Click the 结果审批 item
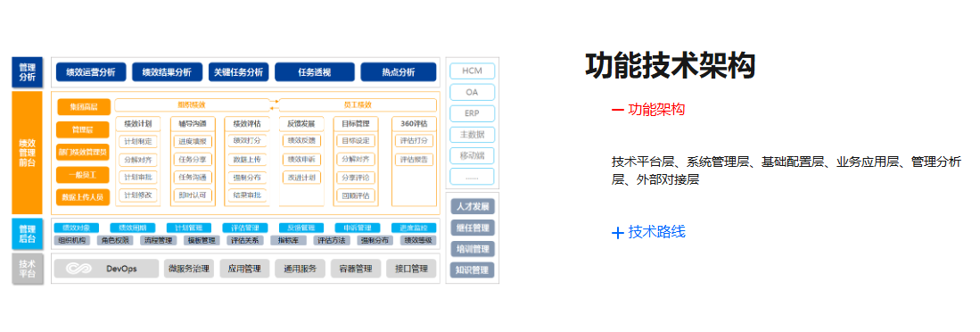 (x=247, y=195)
